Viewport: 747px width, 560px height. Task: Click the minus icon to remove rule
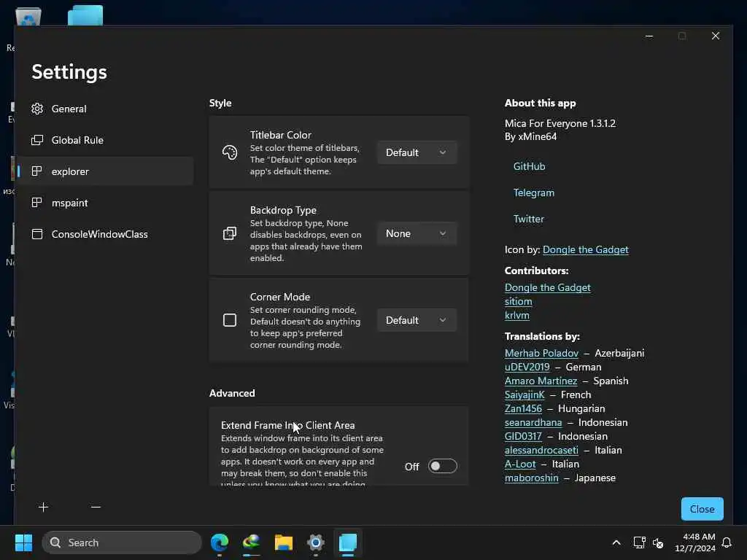click(x=96, y=507)
